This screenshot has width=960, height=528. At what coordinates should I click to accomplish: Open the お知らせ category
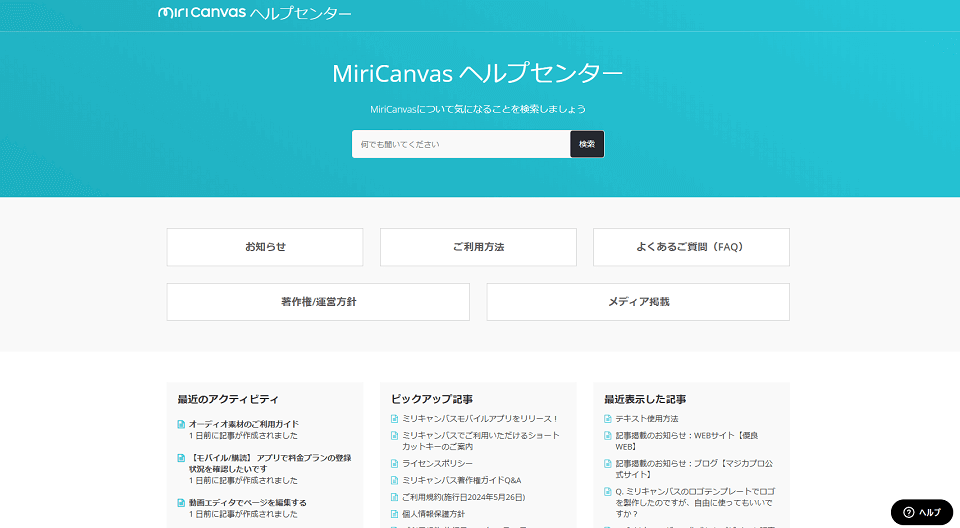pyautogui.click(x=264, y=247)
